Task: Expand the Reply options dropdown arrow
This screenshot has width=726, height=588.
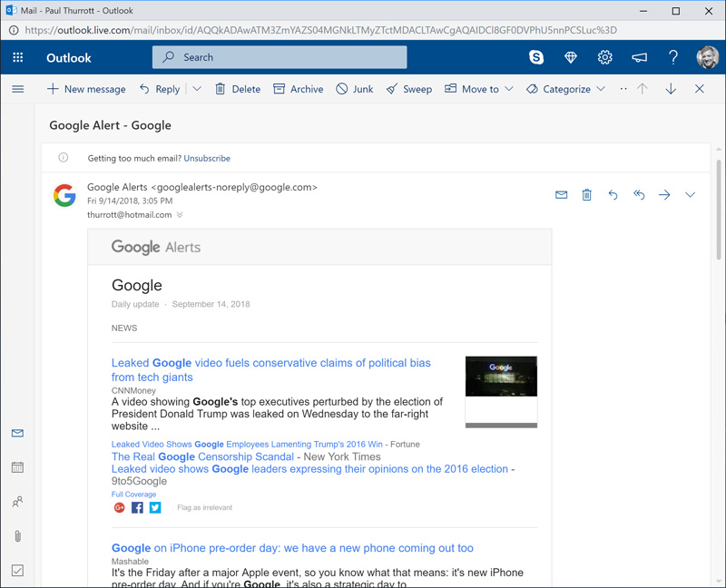Action: [x=197, y=89]
